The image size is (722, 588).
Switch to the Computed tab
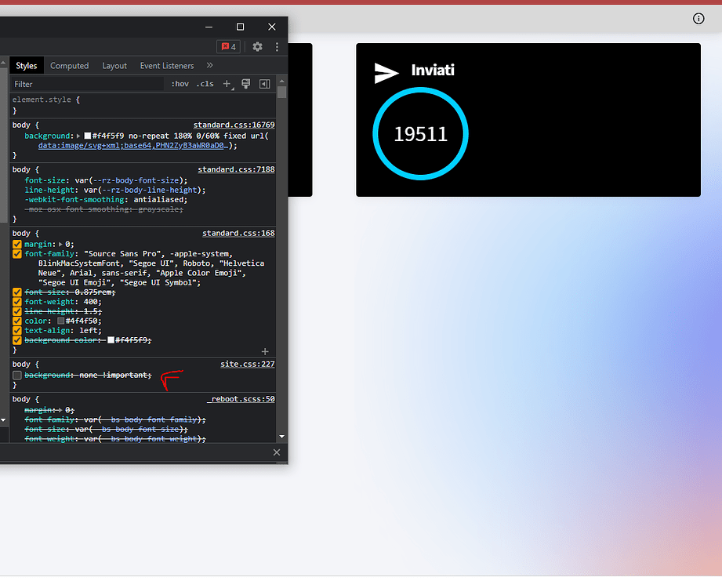(x=69, y=66)
